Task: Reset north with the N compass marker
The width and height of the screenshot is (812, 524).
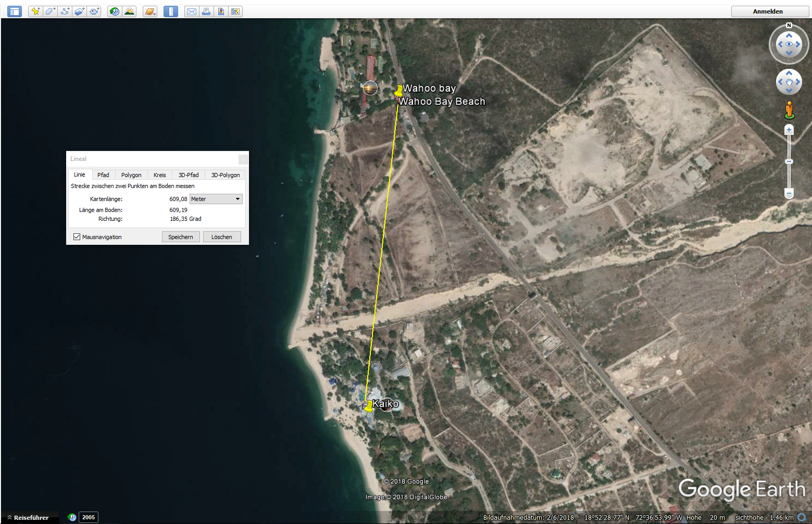Action: tap(789, 25)
